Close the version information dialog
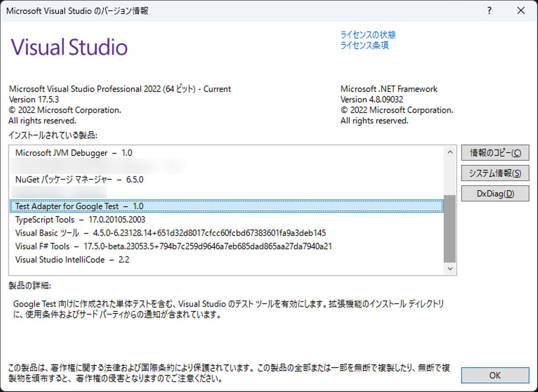The height and width of the screenshot is (392, 538). tap(521, 10)
